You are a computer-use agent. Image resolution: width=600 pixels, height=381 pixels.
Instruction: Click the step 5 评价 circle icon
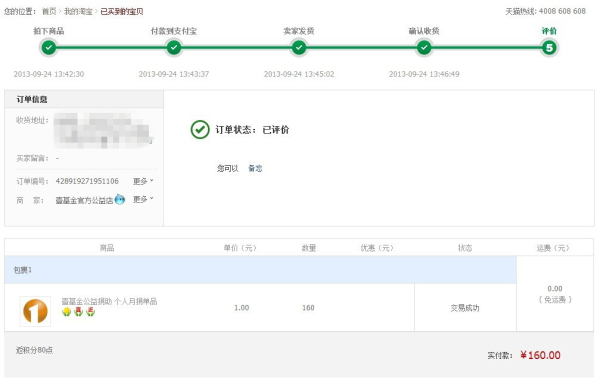(x=549, y=48)
